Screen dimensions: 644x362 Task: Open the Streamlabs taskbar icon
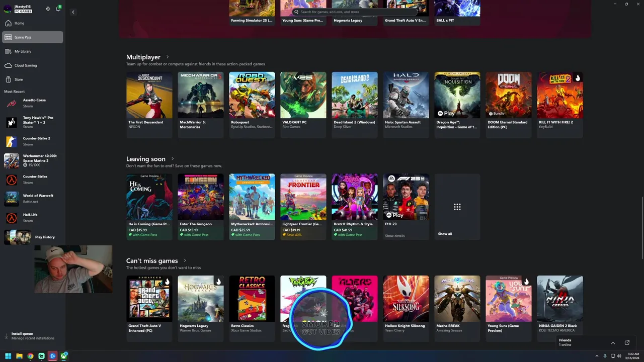(41, 356)
